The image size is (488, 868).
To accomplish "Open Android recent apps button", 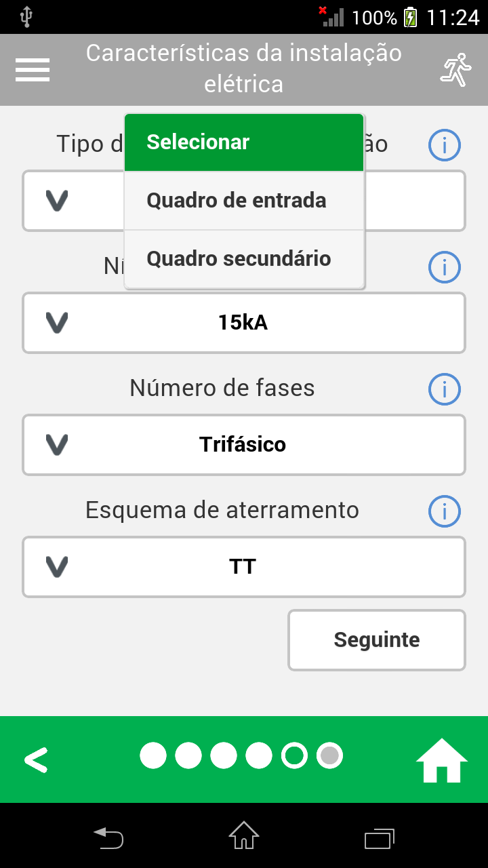I will coord(380,838).
